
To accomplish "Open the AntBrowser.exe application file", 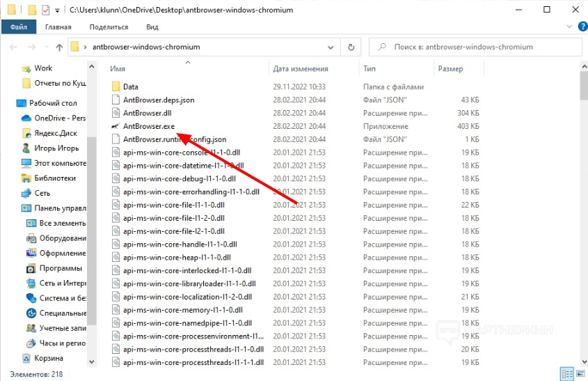I will (148, 126).
